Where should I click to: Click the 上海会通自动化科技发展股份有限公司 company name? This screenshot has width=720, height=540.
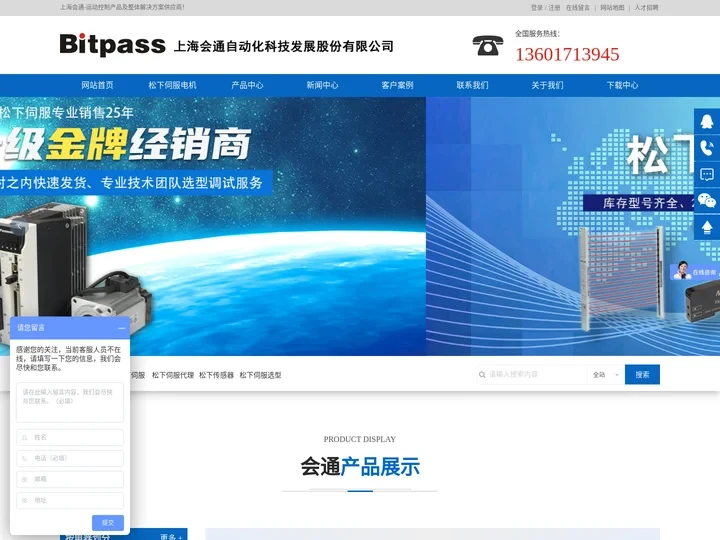284,46
